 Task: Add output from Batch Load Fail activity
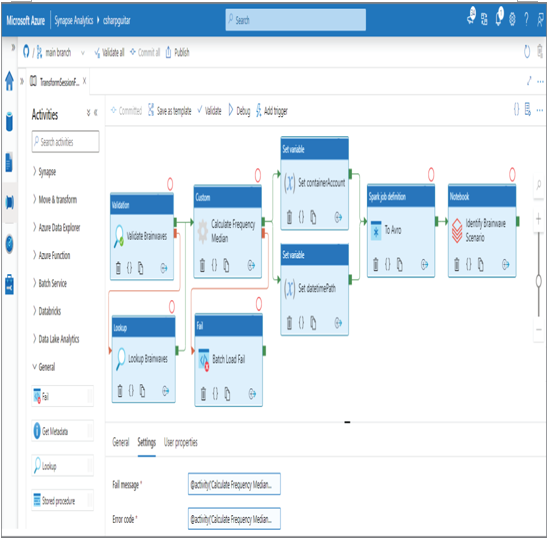(x=252, y=394)
